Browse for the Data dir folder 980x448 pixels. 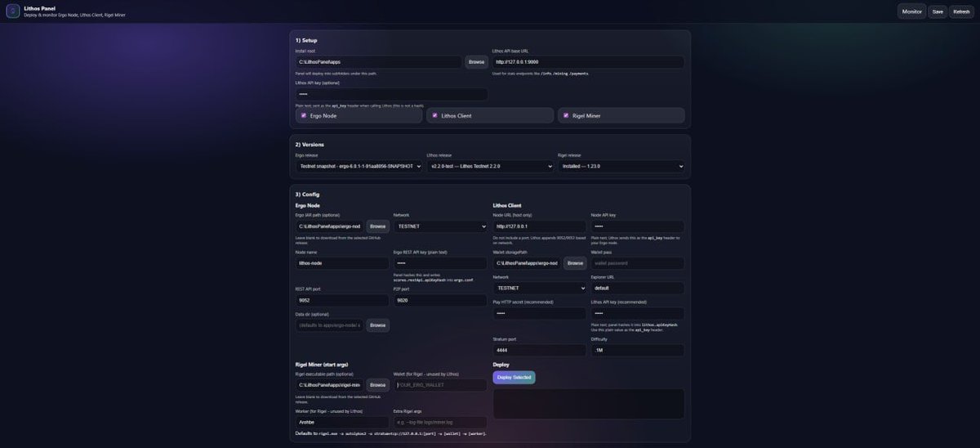[377, 325]
